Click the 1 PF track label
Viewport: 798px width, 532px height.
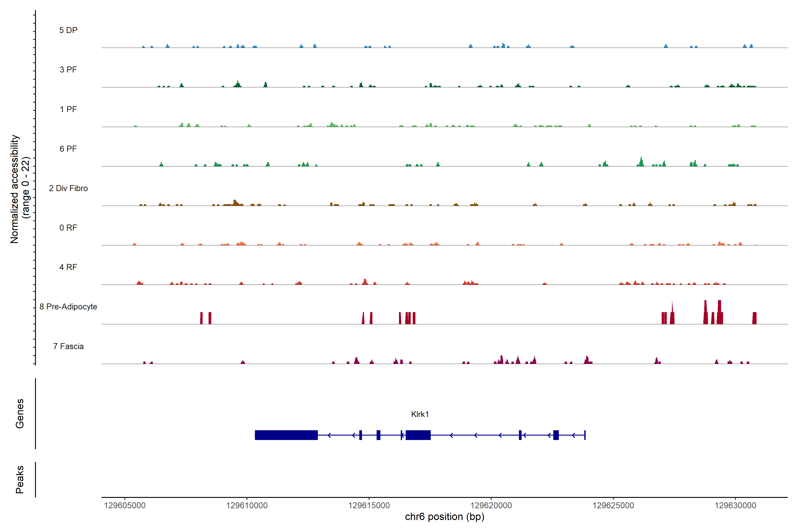point(68,109)
